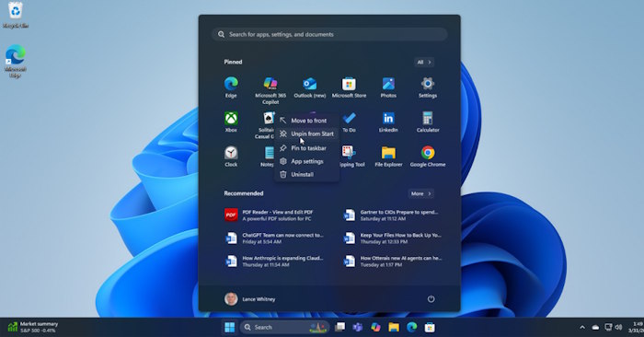644x337 pixels.
Task: Open the Photos pinned app
Action: pos(388,87)
